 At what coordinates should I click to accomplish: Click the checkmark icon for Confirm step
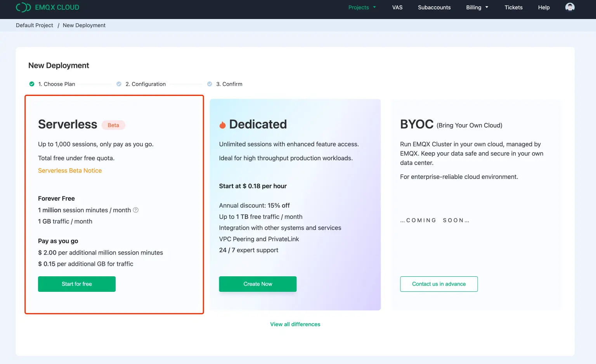tap(210, 84)
